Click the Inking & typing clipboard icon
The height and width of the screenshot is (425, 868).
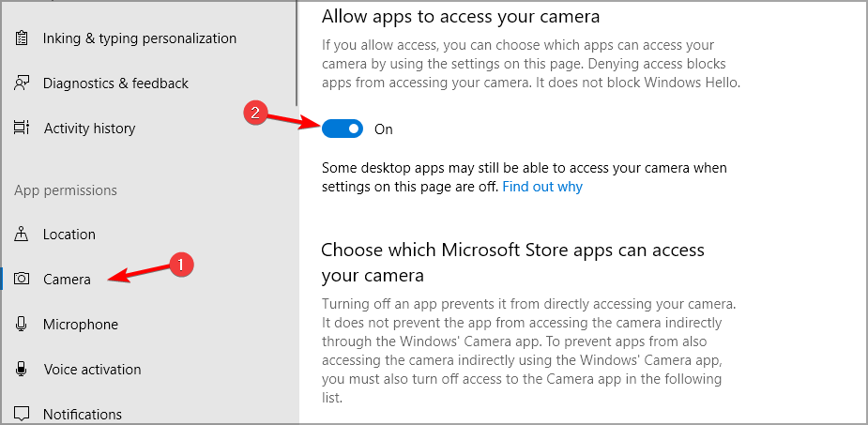[x=21, y=38]
